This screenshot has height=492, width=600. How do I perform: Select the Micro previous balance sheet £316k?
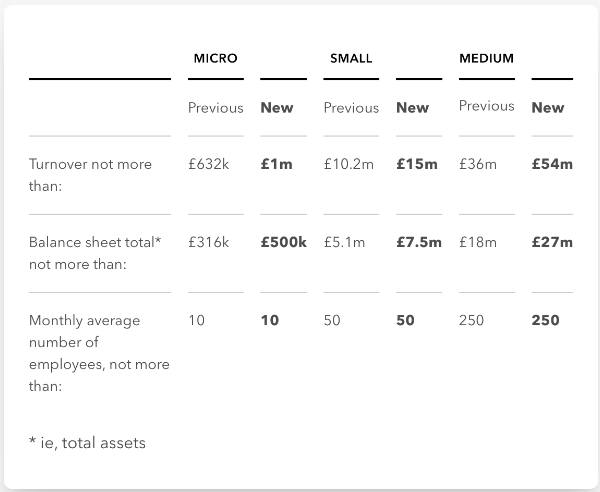pos(208,242)
